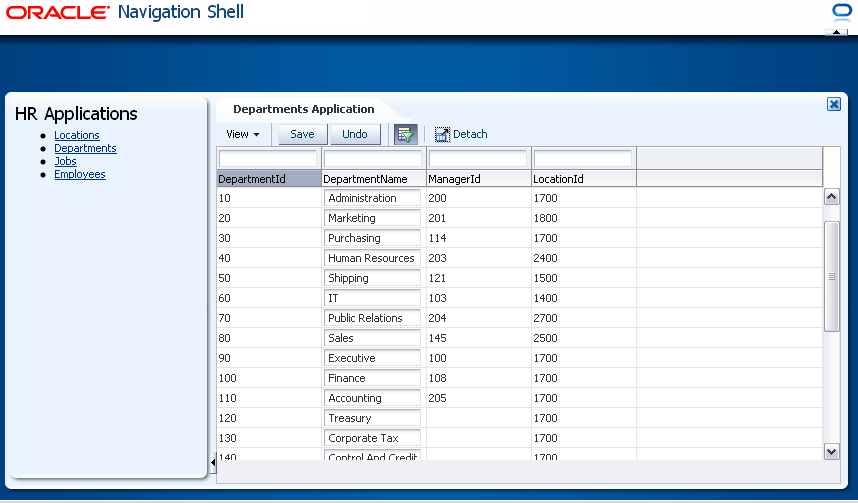The image size is (858, 503).
Task: Click the Human Resources department name field
Action: click(x=372, y=258)
